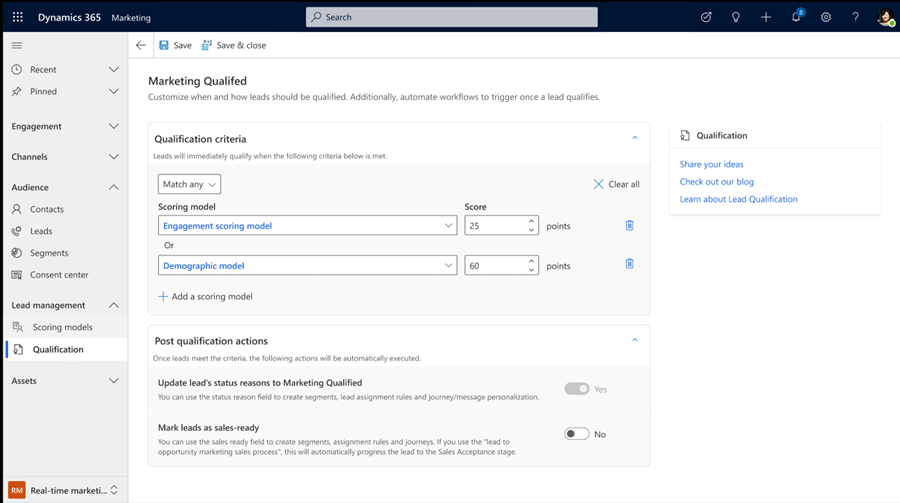The height and width of the screenshot is (503, 900).
Task: Open Share your ideas link
Action: coord(712,164)
